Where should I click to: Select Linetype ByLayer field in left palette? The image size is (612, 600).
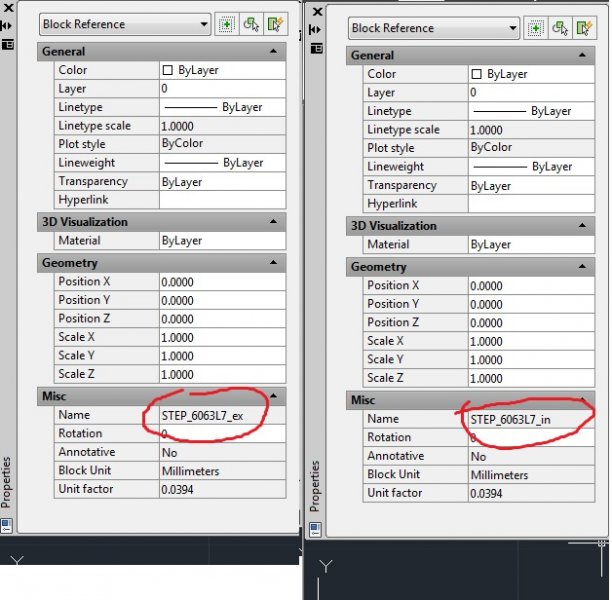[x=223, y=107]
